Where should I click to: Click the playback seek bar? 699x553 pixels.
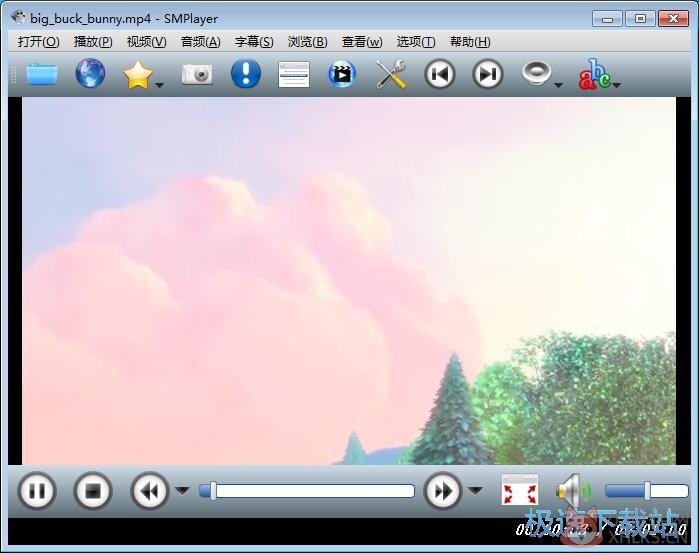click(x=307, y=491)
